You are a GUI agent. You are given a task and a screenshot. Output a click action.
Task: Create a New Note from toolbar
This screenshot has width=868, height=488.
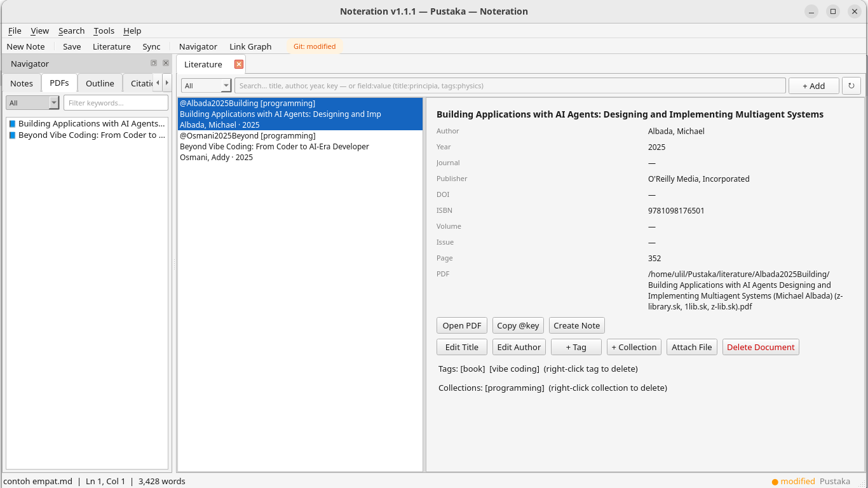pyautogui.click(x=25, y=46)
